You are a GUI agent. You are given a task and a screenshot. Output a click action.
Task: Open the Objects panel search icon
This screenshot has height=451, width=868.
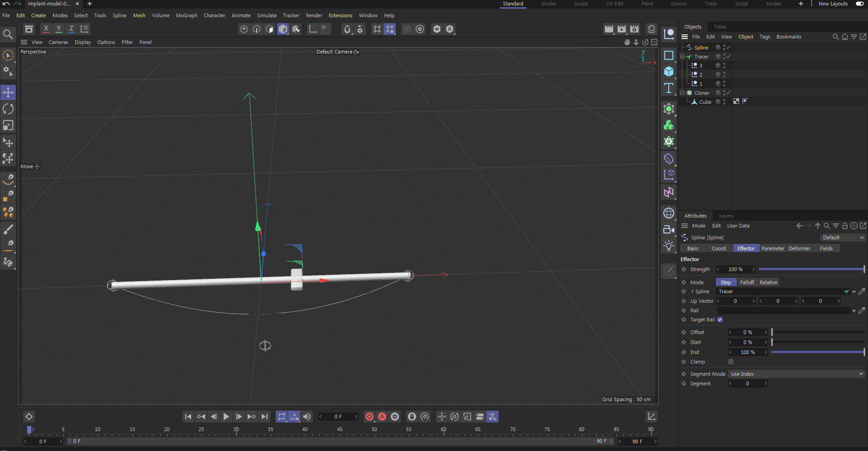(835, 37)
